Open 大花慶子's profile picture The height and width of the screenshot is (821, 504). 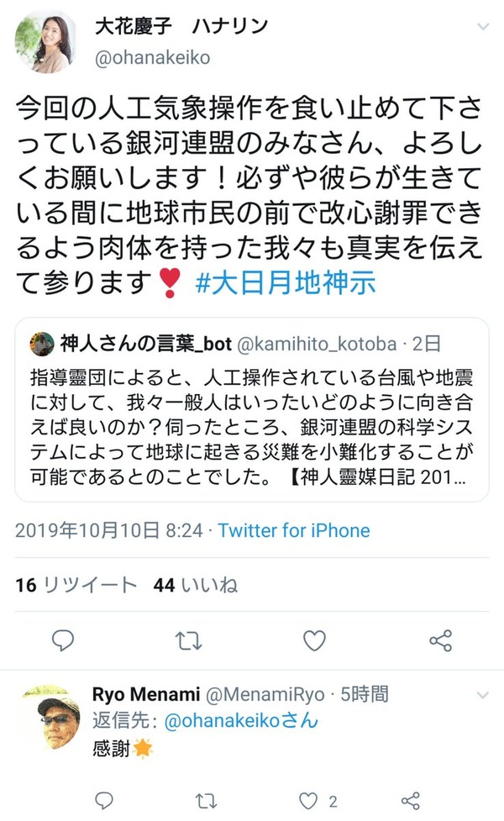click(x=45, y=42)
